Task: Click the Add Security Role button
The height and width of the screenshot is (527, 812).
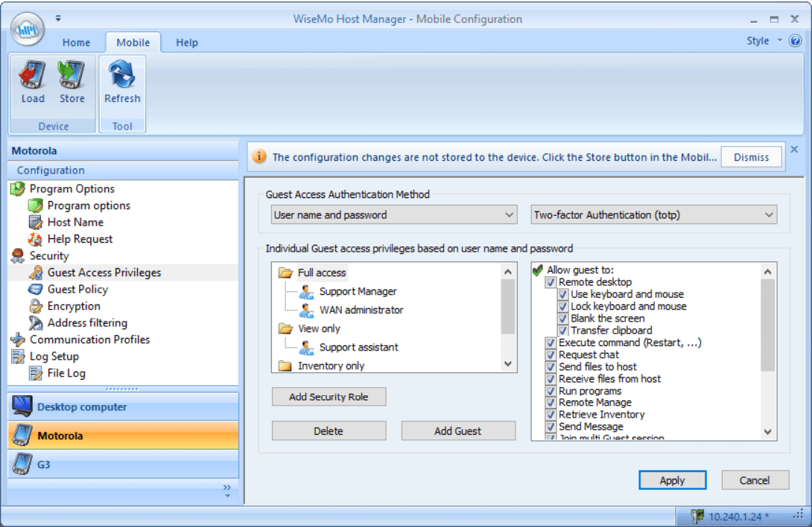Action: pos(329,397)
